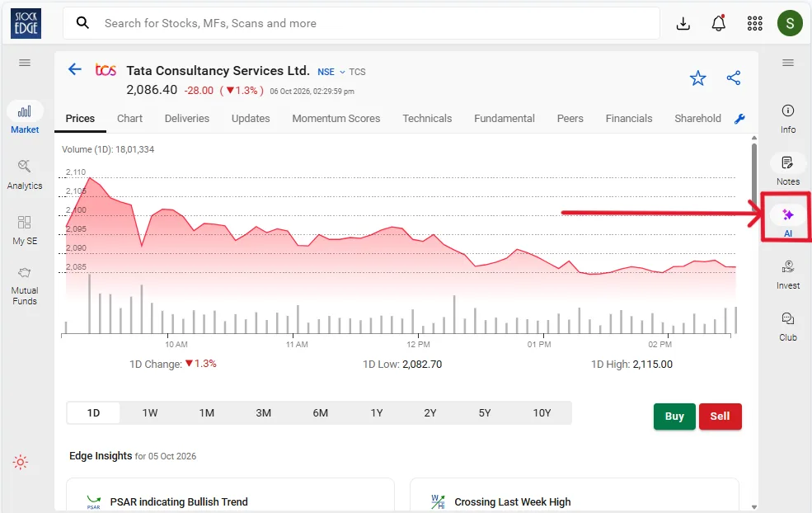This screenshot has width=812, height=513.
Task: Click the scrollbar up arrow
Action: coord(754,138)
